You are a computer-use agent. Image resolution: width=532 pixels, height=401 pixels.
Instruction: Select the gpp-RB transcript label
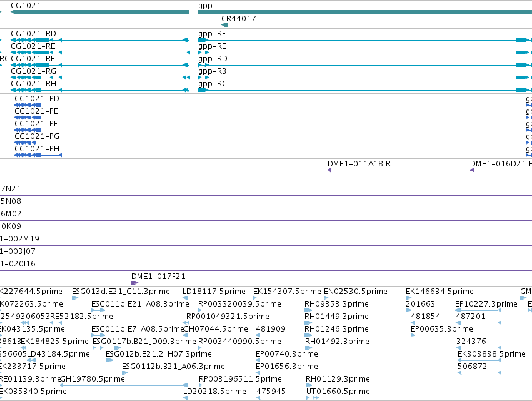point(212,71)
